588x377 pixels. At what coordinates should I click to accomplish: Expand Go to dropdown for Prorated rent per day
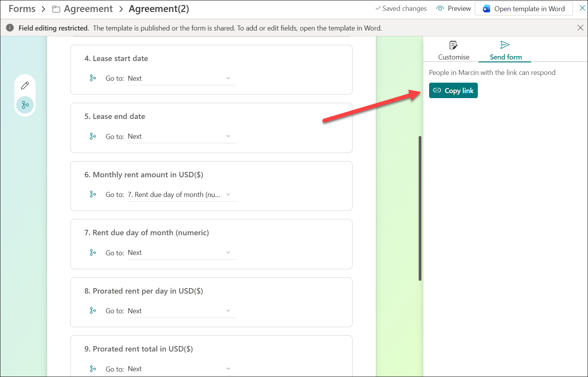[x=181, y=311]
